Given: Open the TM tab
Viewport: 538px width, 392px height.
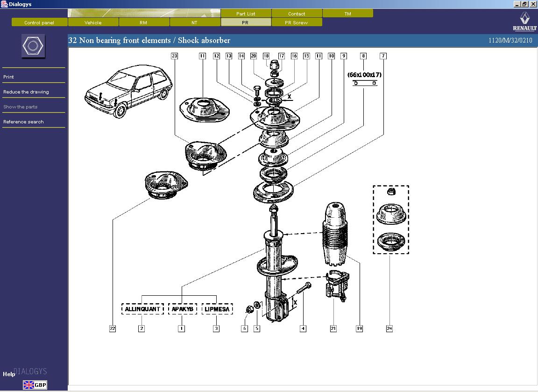Looking at the screenshot, I should coord(348,14).
